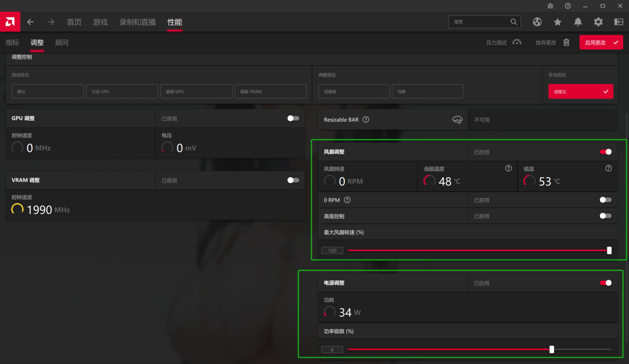The width and height of the screenshot is (629, 364).
Task: Select the 超频 GPU preset button
Action: pyautogui.click(x=196, y=91)
